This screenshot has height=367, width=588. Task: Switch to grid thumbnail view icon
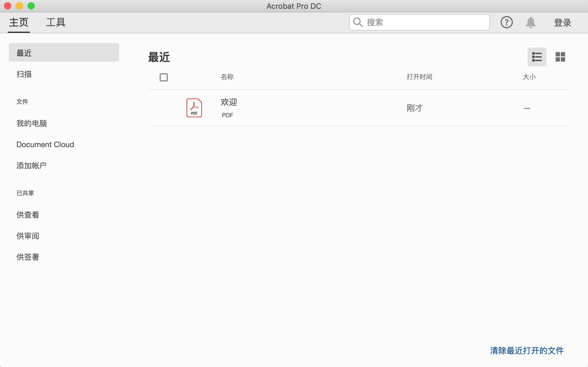click(560, 57)
